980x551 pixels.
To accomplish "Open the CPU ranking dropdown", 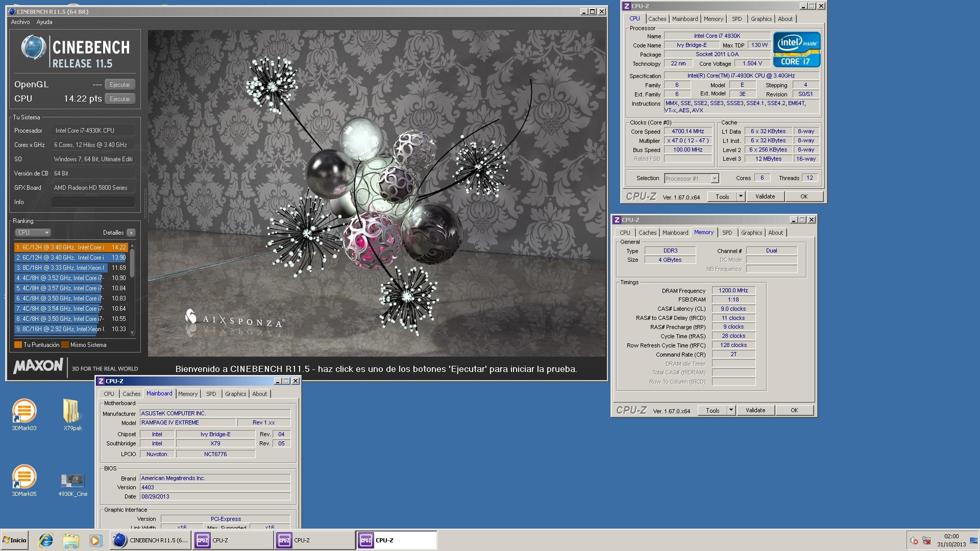I will [x=33, y=233].
